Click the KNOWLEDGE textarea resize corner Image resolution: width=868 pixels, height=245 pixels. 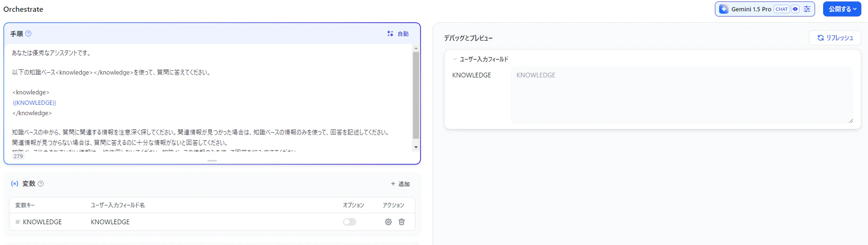click(851, 121)
